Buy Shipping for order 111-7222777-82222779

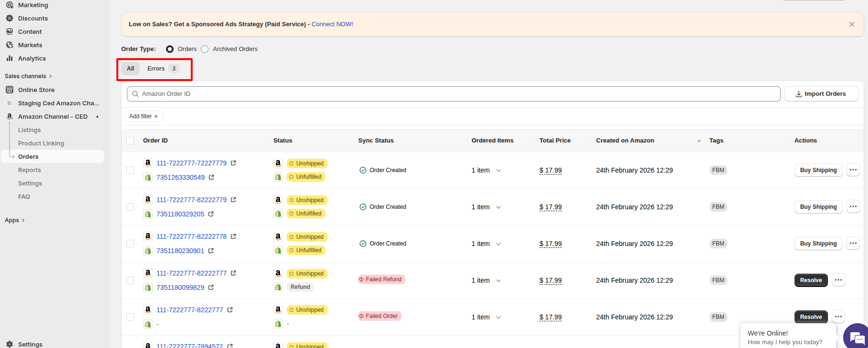[x=818, y=207]
